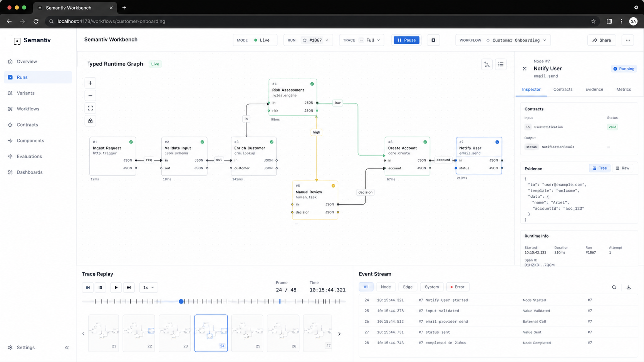Open Contracts in sidebar
The height and width of the screenshot is (362, 644).
(x=38, y=125)
